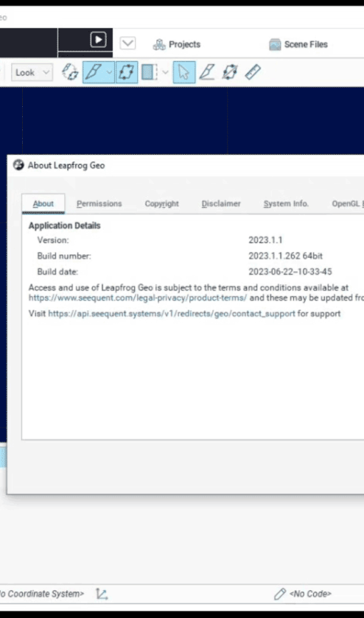
Task: Open the Look dropdown
Action: 32,73
